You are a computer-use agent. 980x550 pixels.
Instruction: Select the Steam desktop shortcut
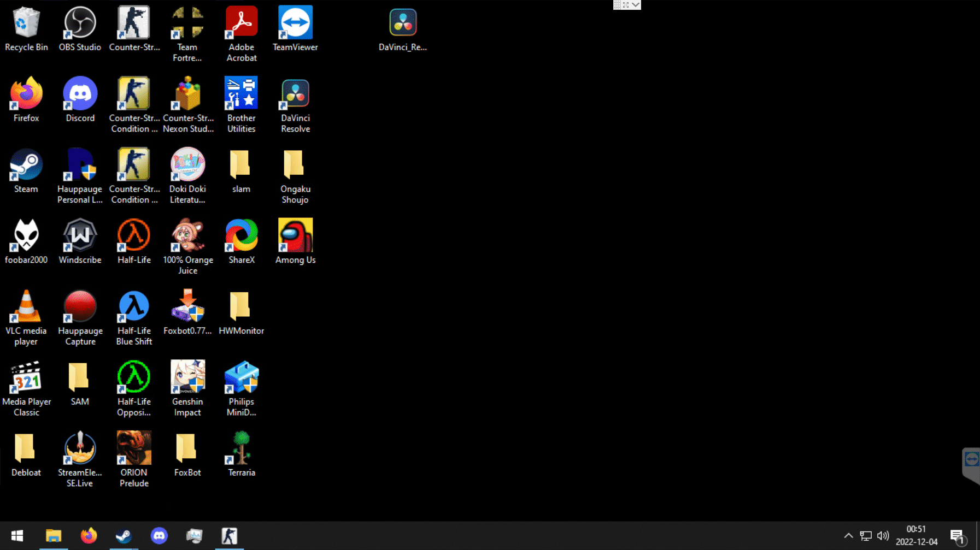click(26, 171)
